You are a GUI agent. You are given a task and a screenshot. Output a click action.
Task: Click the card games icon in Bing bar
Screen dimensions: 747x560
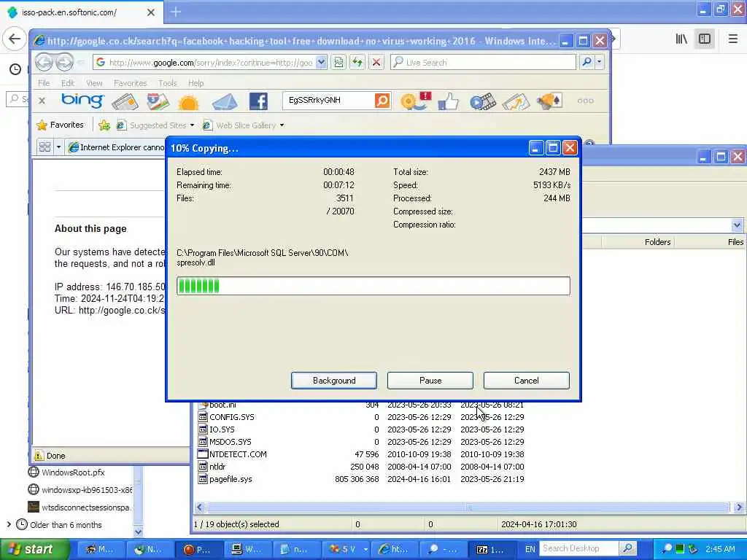549,101
